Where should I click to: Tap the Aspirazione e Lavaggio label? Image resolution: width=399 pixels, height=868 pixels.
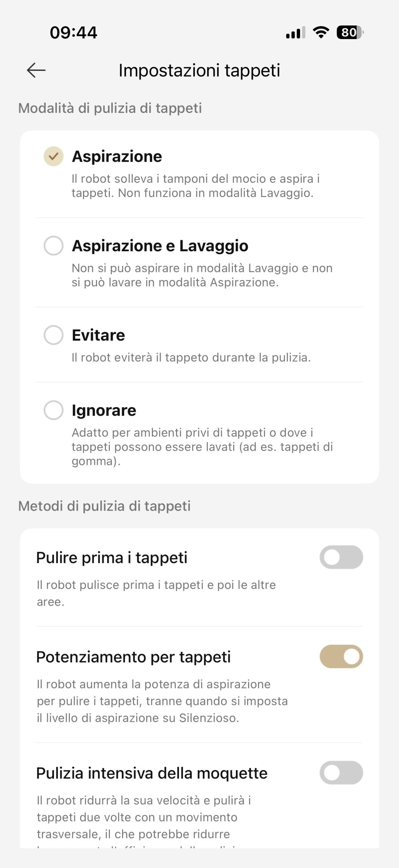coord(160,245)
